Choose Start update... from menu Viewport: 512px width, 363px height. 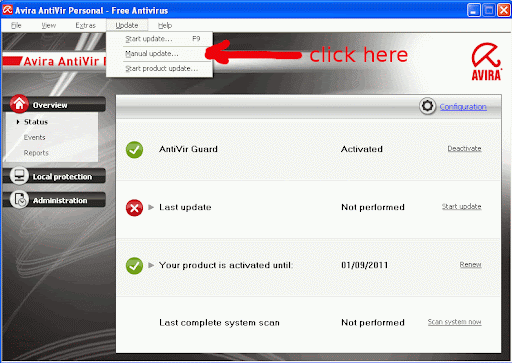point(159,39)
